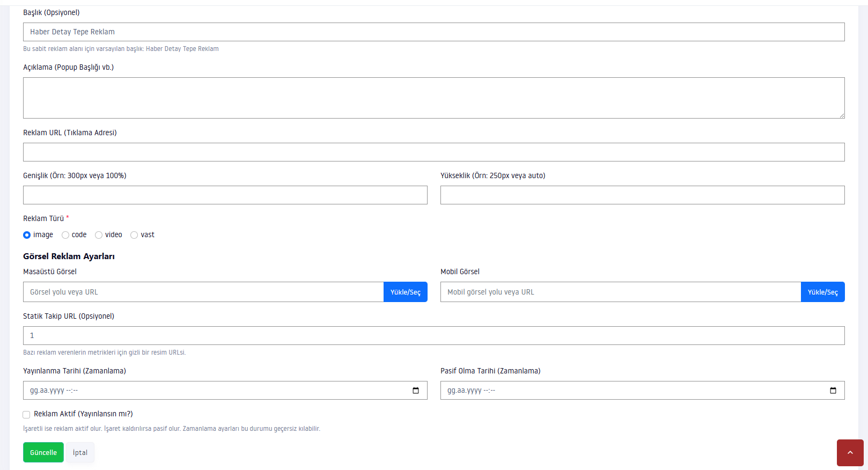Click Yükle/Seç for Masaüstü Görsel

point(406,292)
